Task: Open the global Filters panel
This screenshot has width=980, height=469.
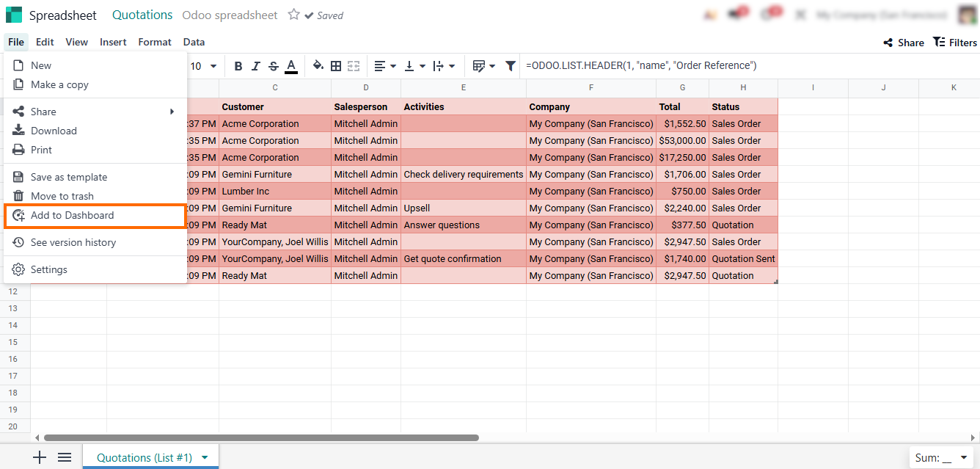Action: pyautogui.click(x=954, y=43)
